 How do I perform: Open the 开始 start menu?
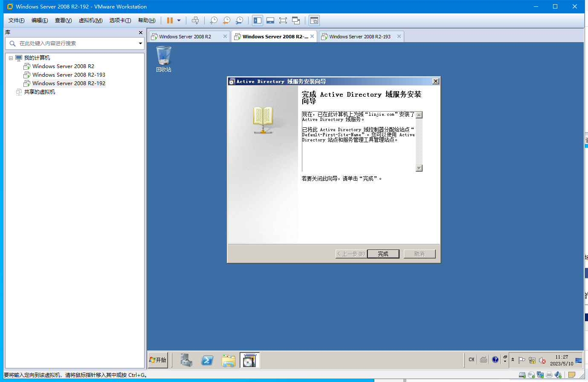coord(158,360)
